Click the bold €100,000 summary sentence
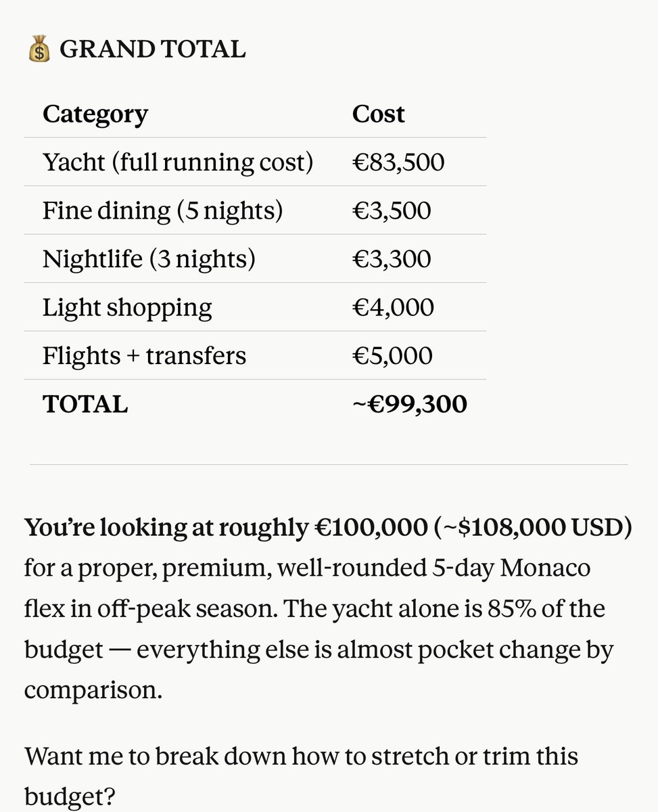Viewport: 658px width, 812px height. 328,528
